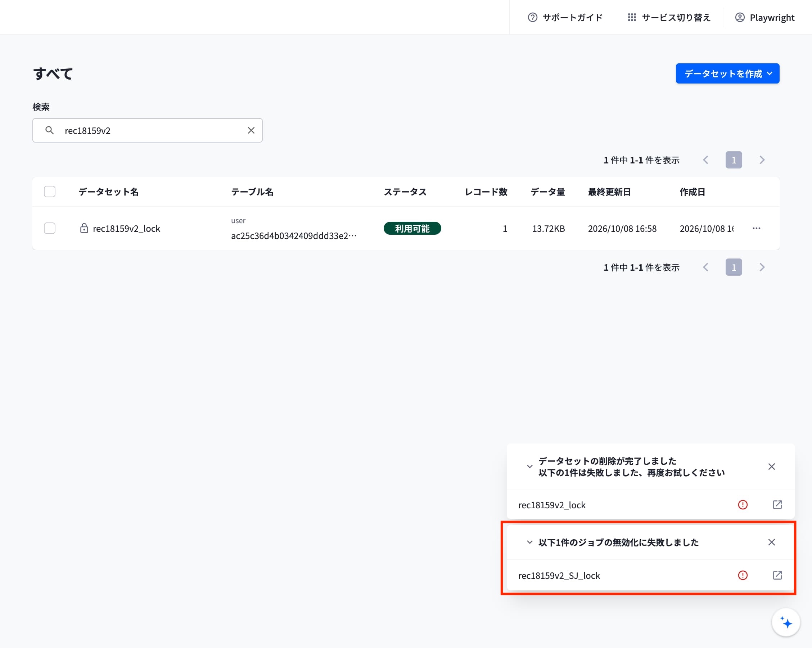Check the rec18159v2_lock row checkbox
The height and width of the screenshot is (648, 812).
tap(50, 228)
